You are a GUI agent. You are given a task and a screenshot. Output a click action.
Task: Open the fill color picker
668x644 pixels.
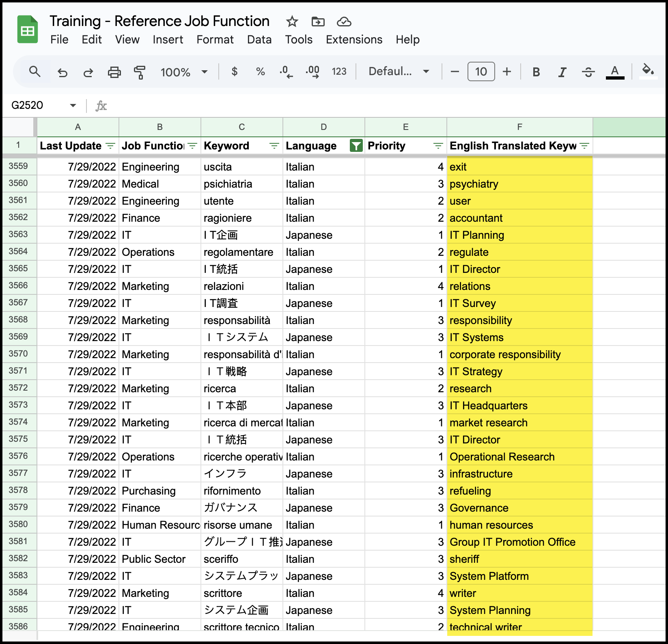point(648,71)
